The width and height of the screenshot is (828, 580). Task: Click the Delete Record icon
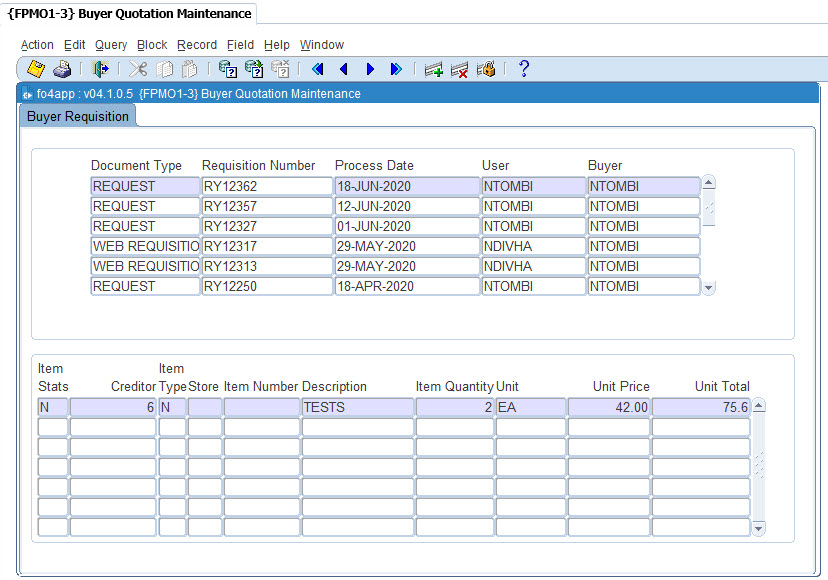[x=459, y=69]
